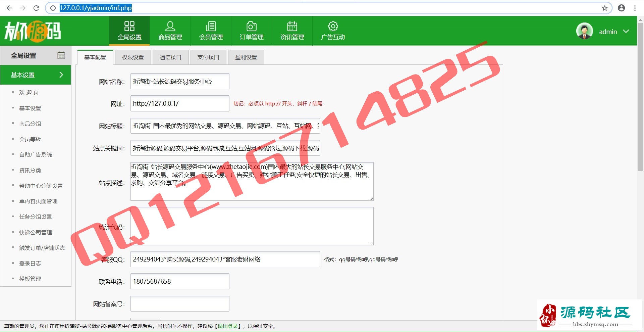Click the 网站名称 input field

tap(180, 81)
